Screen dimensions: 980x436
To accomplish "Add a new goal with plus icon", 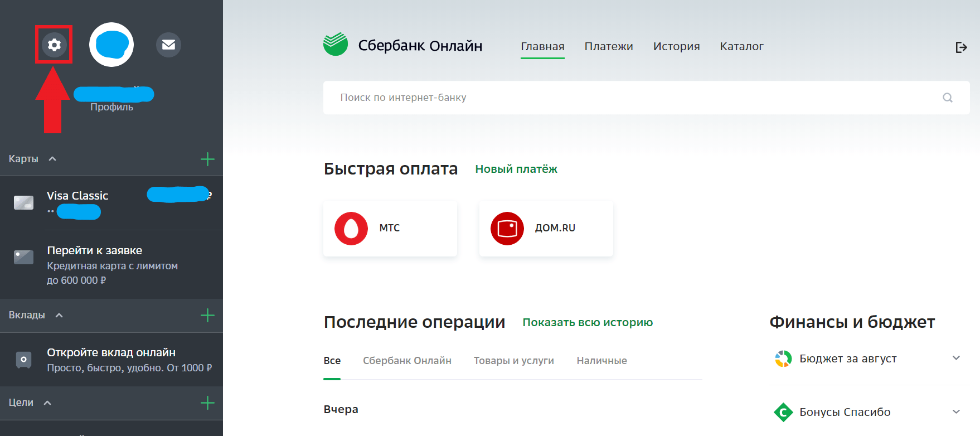I will (x=207, y=403).
